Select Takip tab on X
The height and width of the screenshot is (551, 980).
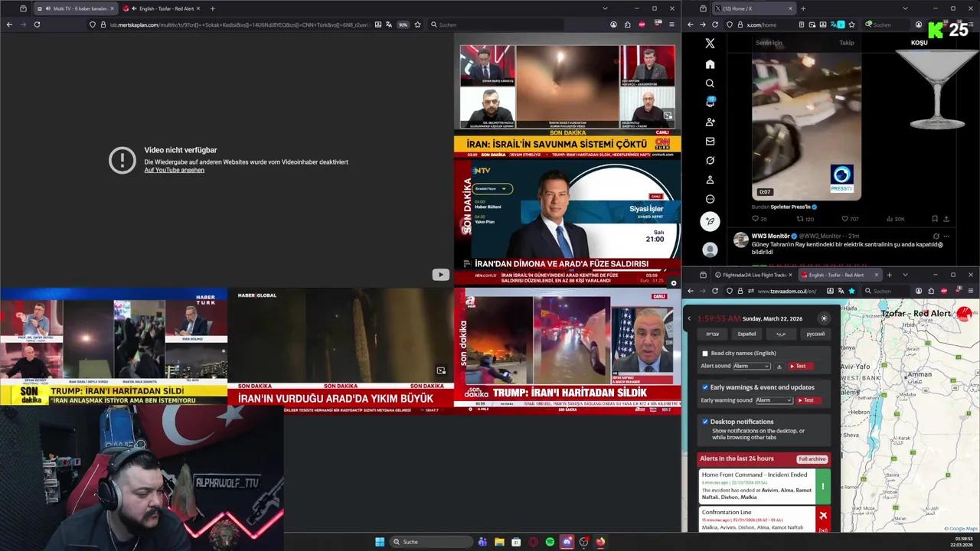point(846,43)
